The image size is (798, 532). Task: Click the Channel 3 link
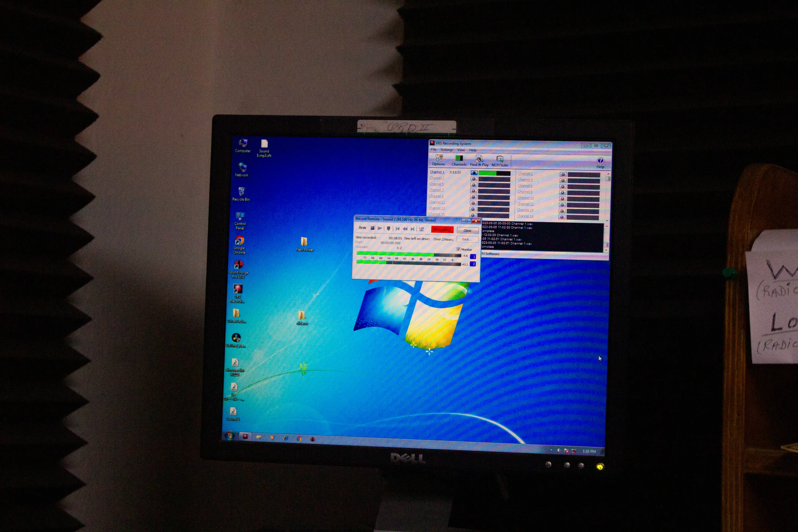pos(436,178)
